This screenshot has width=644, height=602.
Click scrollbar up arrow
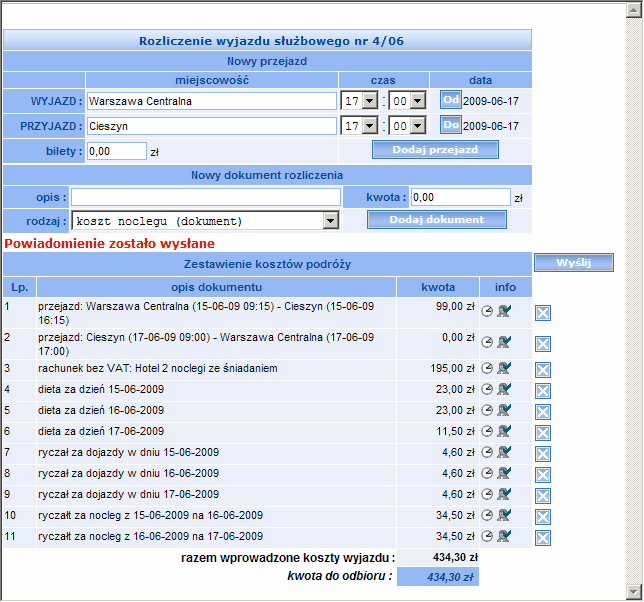634,10
